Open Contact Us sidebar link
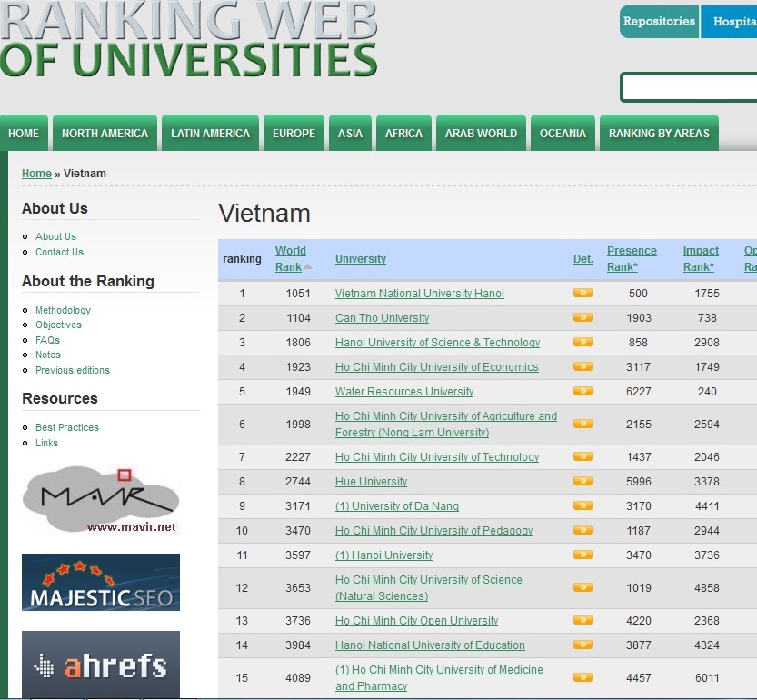 coord(59,252)
